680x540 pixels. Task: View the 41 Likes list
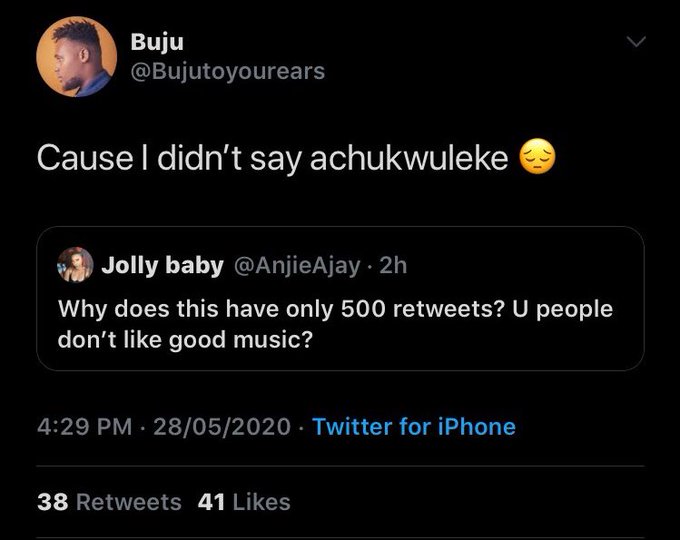244,502
